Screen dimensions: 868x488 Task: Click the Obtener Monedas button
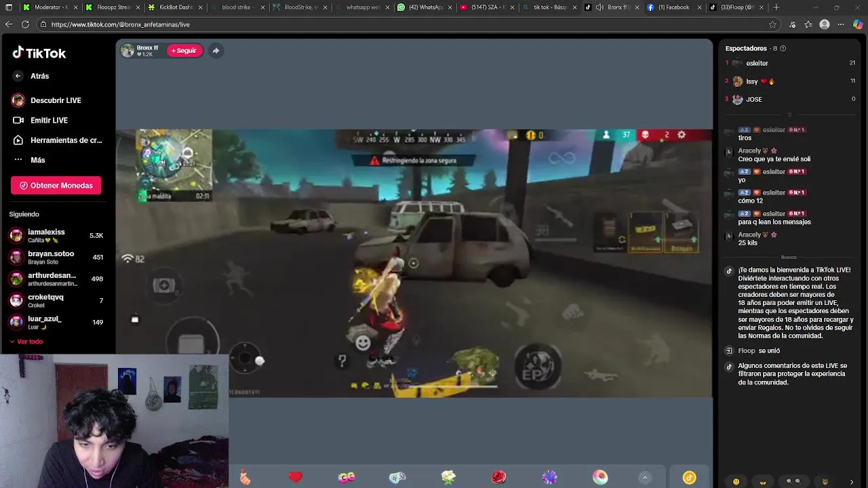(x=56, y=185)
